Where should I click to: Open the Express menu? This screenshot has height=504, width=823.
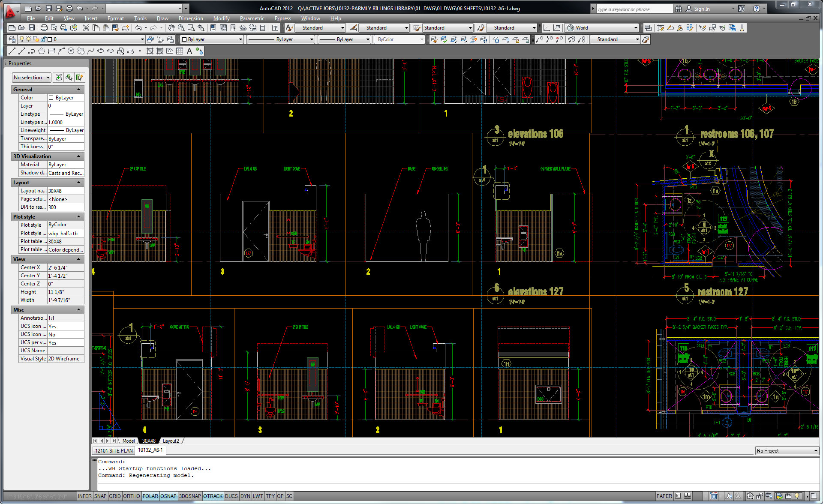(282, 18)
